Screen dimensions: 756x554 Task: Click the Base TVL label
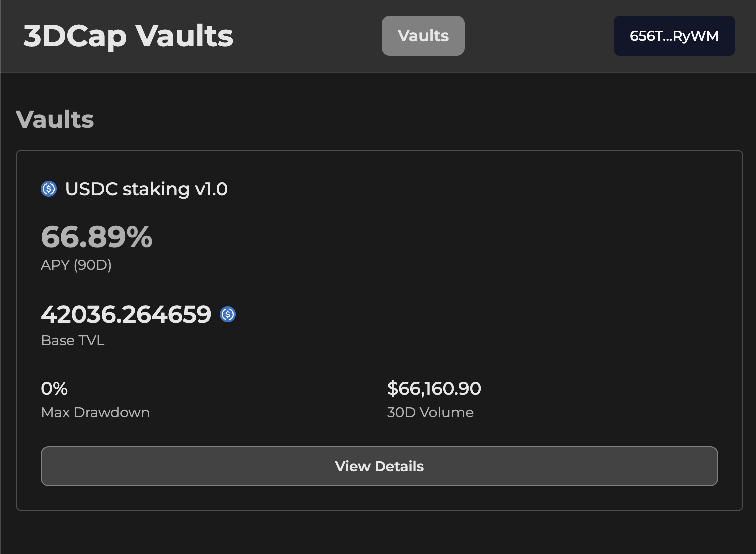(x=73, y=340)
